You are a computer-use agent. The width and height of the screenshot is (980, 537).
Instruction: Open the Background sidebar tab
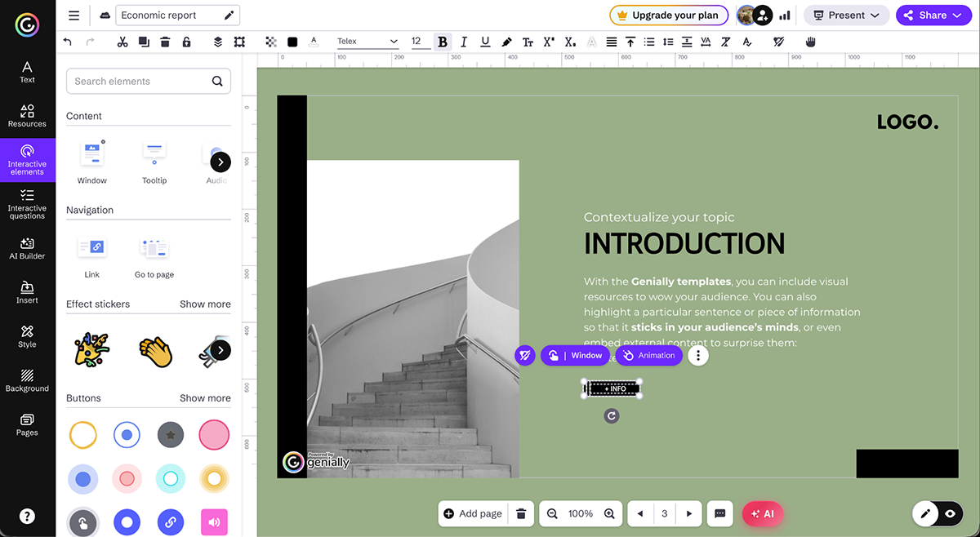[27, 380]
